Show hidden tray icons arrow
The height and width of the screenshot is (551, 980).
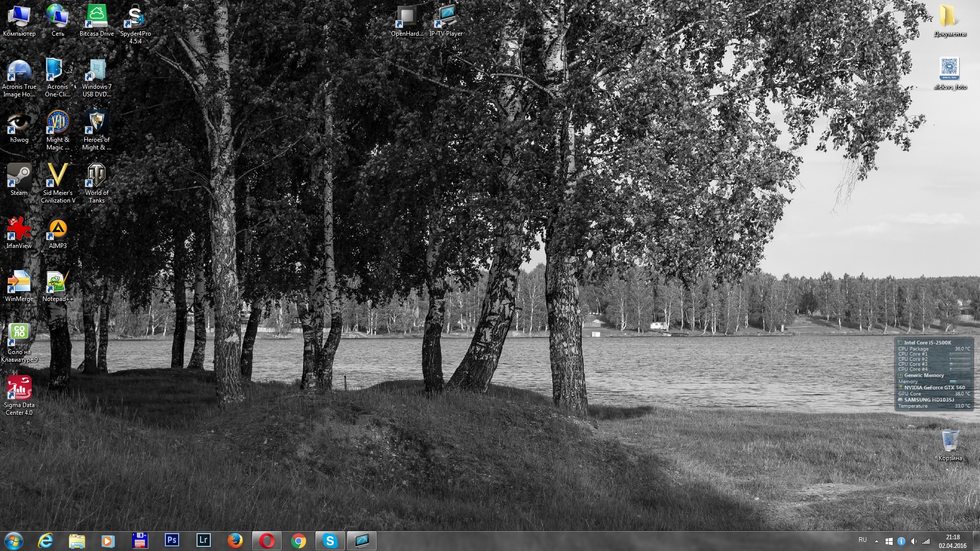[876, 541]
